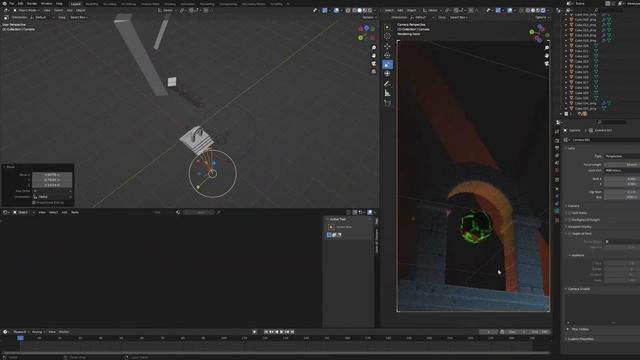This screenshot has width=640, height=360.
Task: Jump to first frame in timeline controls
Action: point(266,332)
